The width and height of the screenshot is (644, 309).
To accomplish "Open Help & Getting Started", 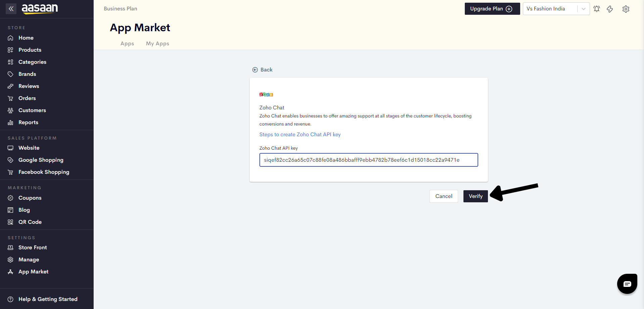I will [48, 299].
